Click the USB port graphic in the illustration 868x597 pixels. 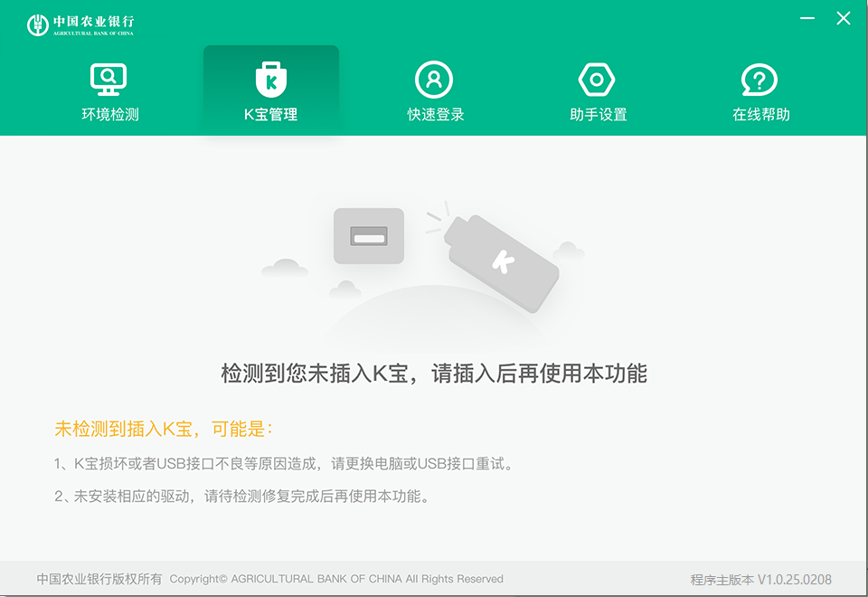click(368, 235)
